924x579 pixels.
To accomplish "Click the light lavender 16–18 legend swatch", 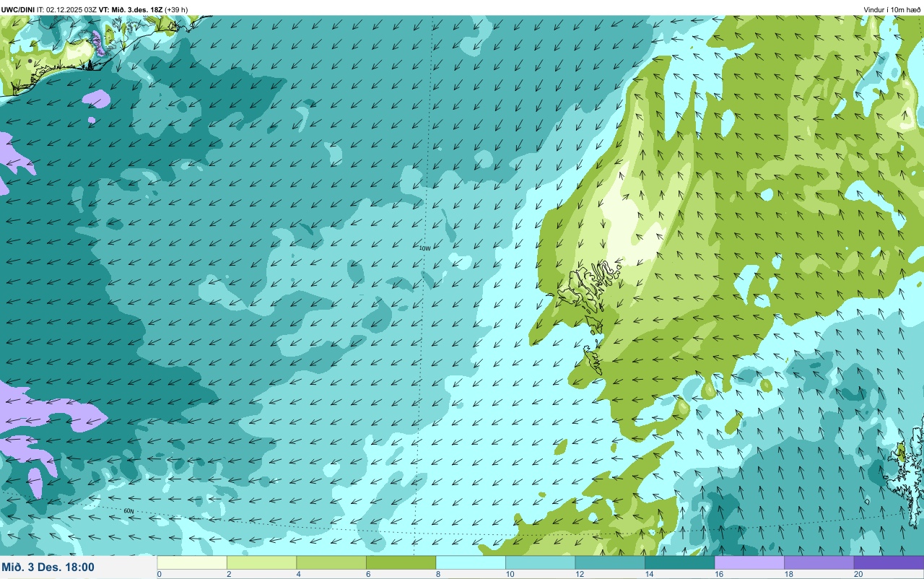I will coord(749,562).
